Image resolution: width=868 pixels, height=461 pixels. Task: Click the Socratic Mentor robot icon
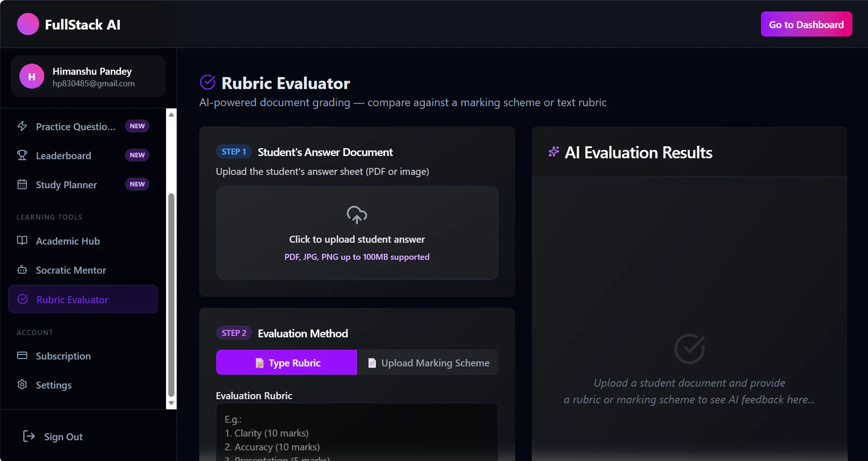(x=22, y=269)
